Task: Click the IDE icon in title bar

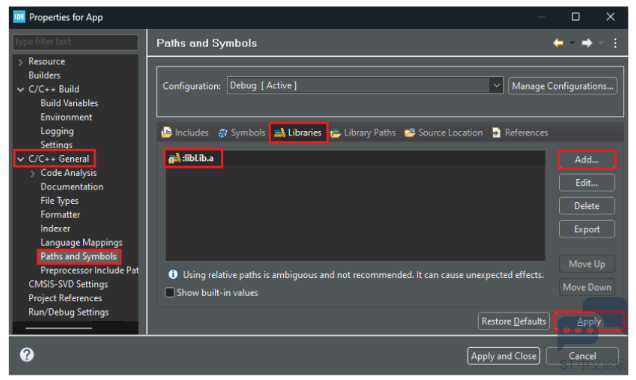Action: (x=19, y=17)
